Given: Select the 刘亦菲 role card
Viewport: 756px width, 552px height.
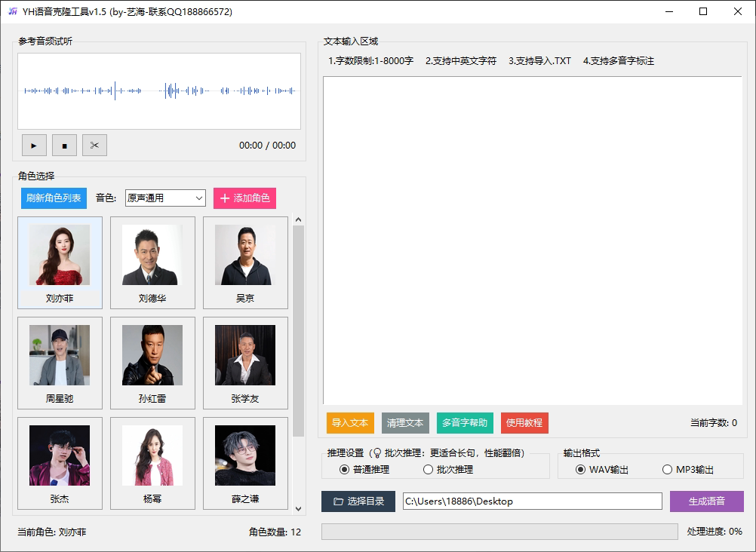Looking at the screenshot, I should point(60,262).
